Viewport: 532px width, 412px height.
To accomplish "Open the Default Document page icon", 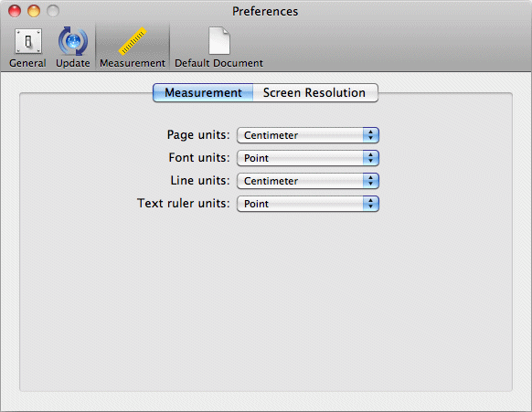I will click(x=219, y=41).
